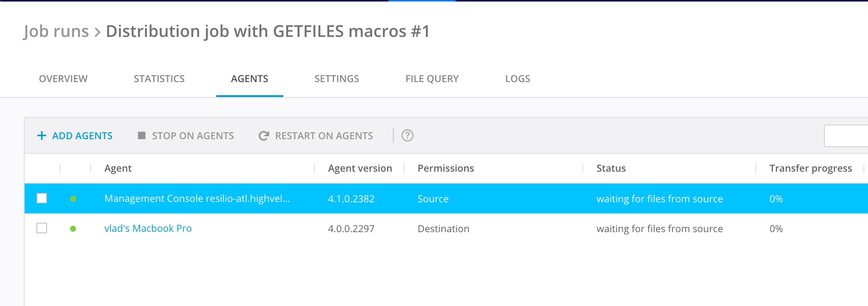View the Logs tab

(x=518, y=79)
